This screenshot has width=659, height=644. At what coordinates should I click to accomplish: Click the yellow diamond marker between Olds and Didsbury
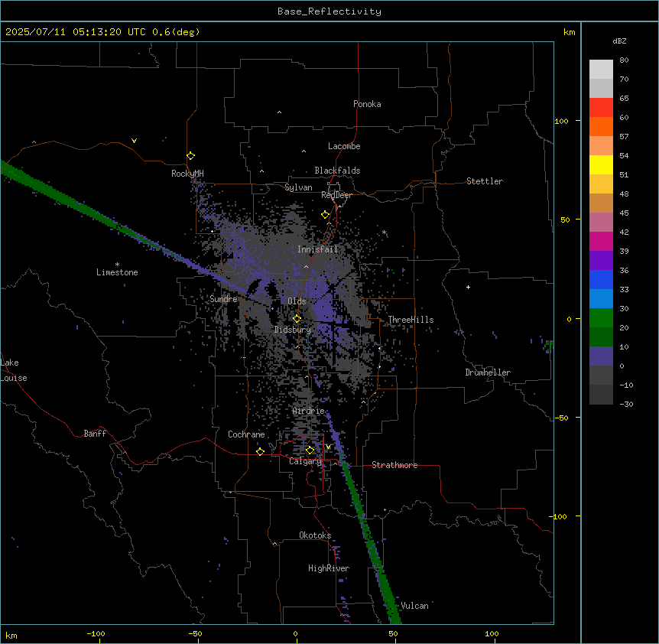(x=297, y=319)
